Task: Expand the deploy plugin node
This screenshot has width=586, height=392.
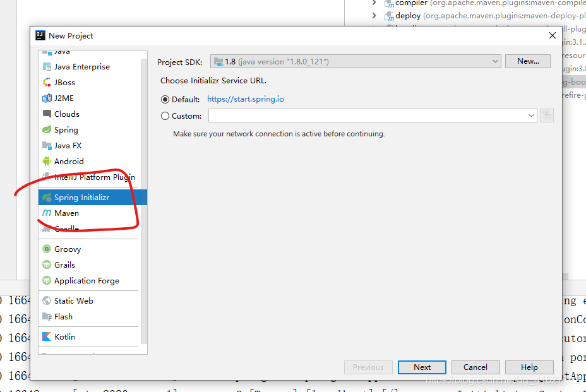Action: [374, 16]
